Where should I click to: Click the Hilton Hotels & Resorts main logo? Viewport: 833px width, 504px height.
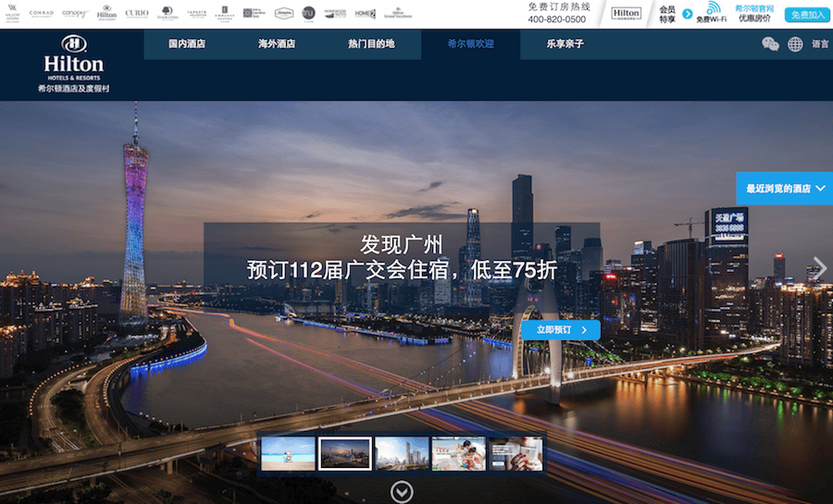coord(73,65)
